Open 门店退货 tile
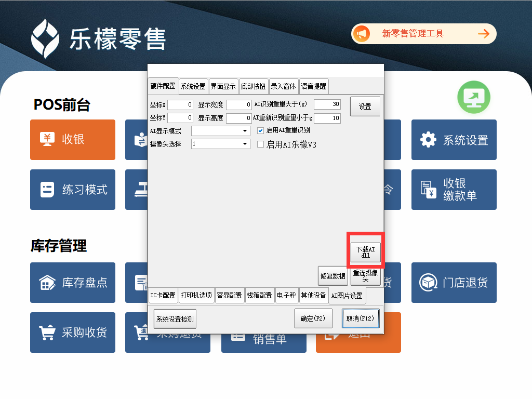This screenshot has height=399, width=532. click(x=454, y=283)
